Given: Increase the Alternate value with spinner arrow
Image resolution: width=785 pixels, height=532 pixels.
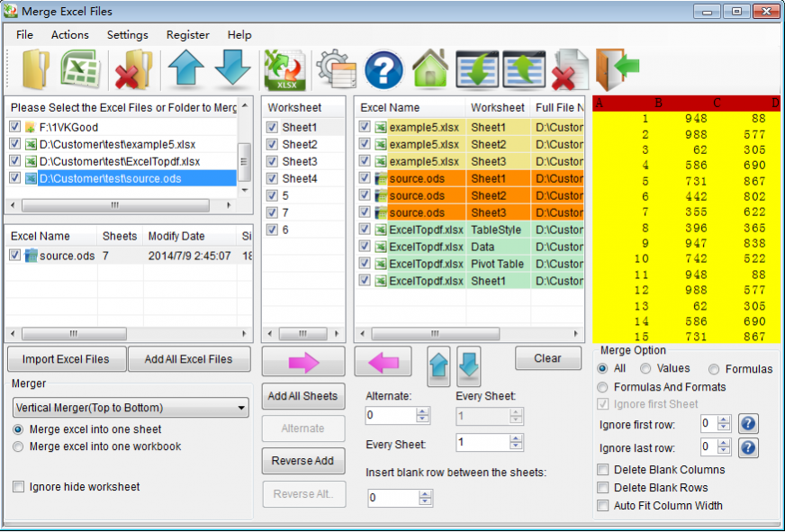Looking at the screenshot, I should pos(422,410).
